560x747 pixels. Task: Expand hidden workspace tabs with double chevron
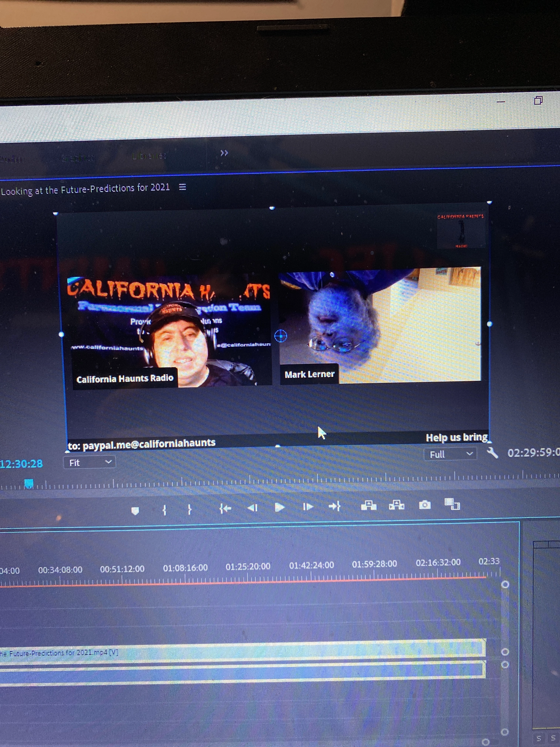pyautogui.click(x=224, y=153)
